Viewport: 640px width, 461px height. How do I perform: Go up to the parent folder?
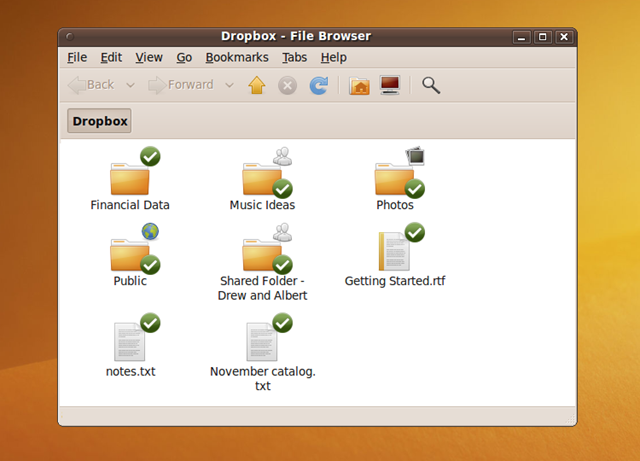(257, 85)
